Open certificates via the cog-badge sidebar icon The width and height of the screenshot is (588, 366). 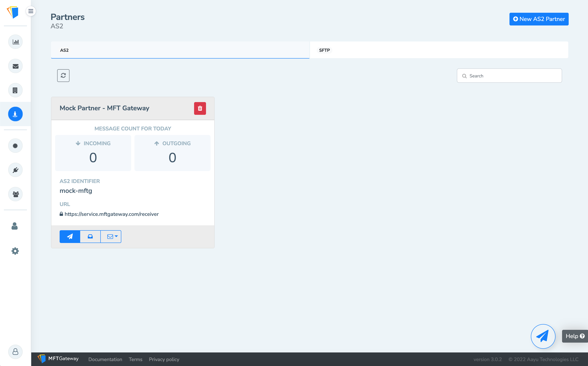click(x=15, y=145)
